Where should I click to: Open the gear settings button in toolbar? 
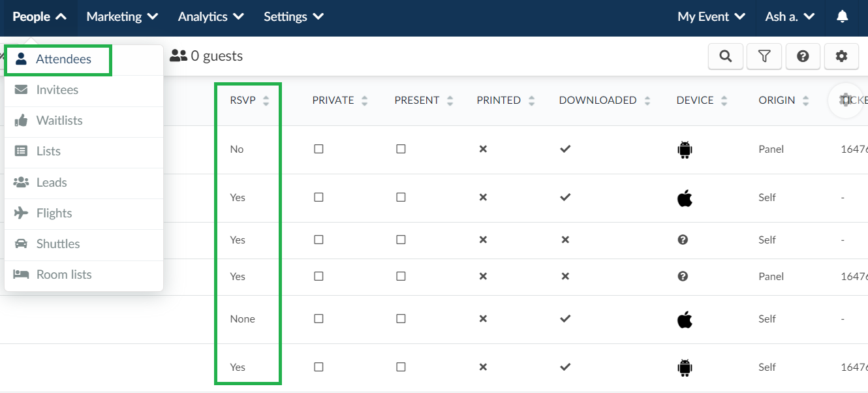point(842,56)
